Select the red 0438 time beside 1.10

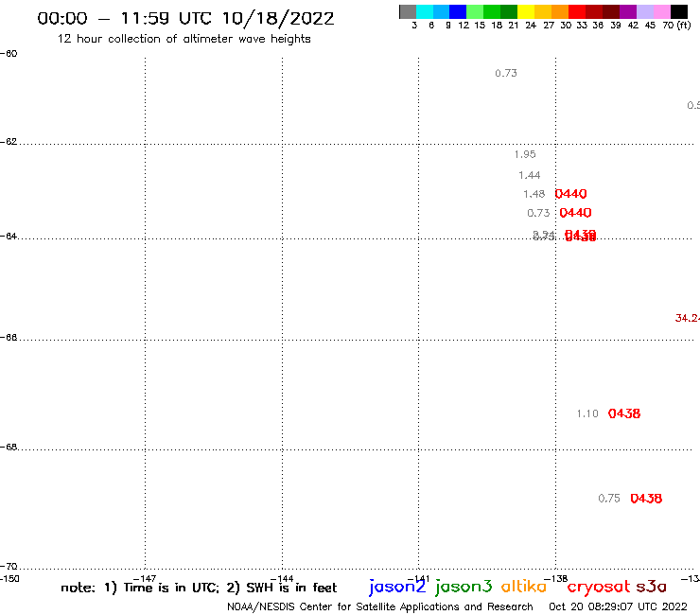point(624,413)
